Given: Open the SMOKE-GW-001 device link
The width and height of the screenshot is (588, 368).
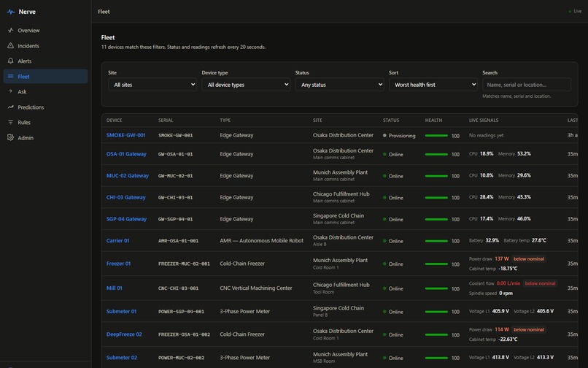Looking at the screenshot, I should (x=125, y=135).
